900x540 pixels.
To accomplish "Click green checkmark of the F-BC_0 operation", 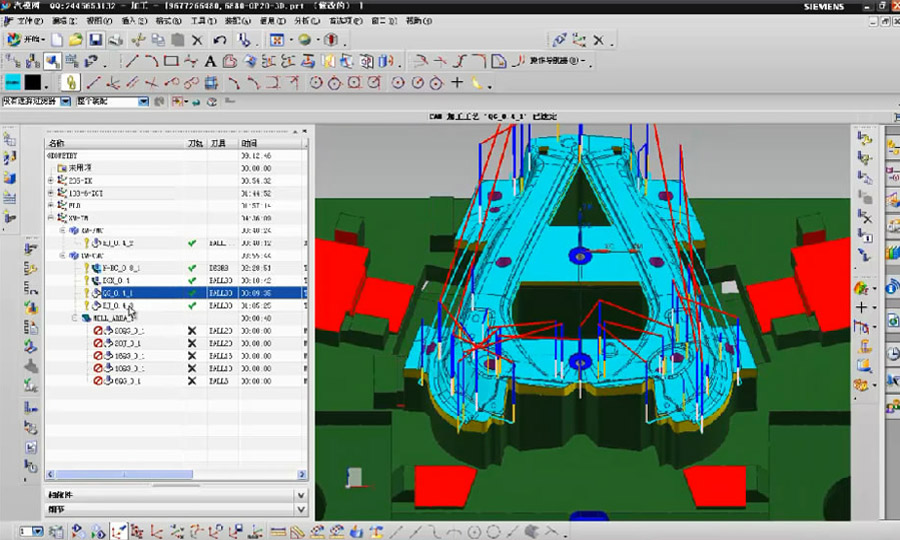I will [192, 268].
